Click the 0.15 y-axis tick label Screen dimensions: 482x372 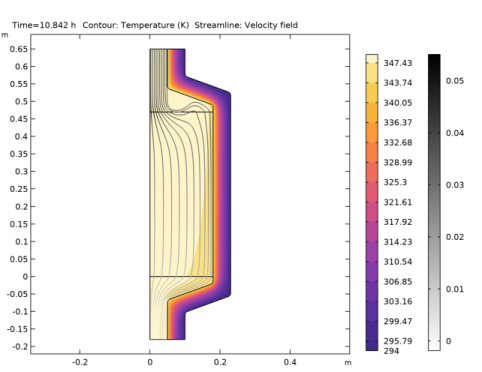point(19,224)
